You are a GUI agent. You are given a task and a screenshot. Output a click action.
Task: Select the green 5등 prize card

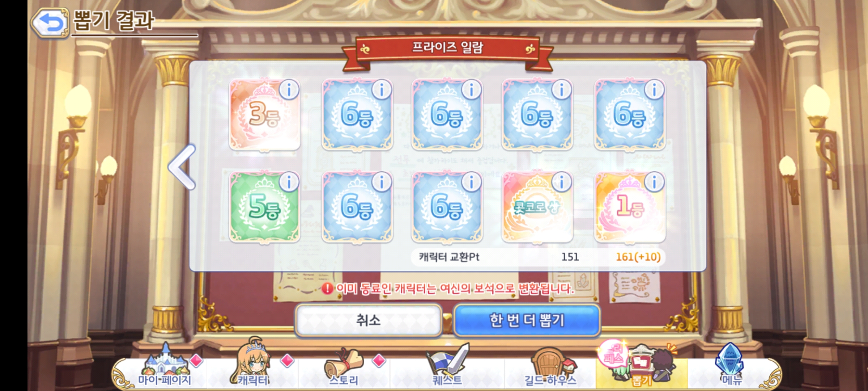(265, 207)
